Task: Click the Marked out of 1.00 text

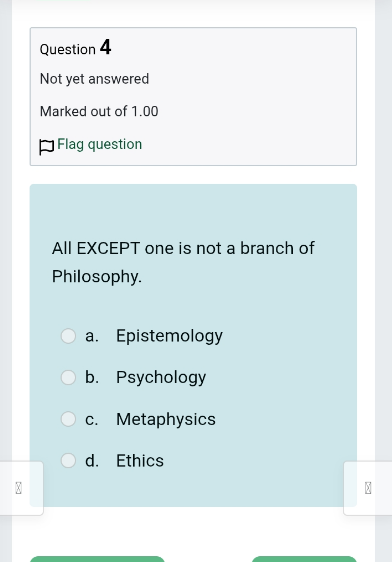Action: click(99, 111)
